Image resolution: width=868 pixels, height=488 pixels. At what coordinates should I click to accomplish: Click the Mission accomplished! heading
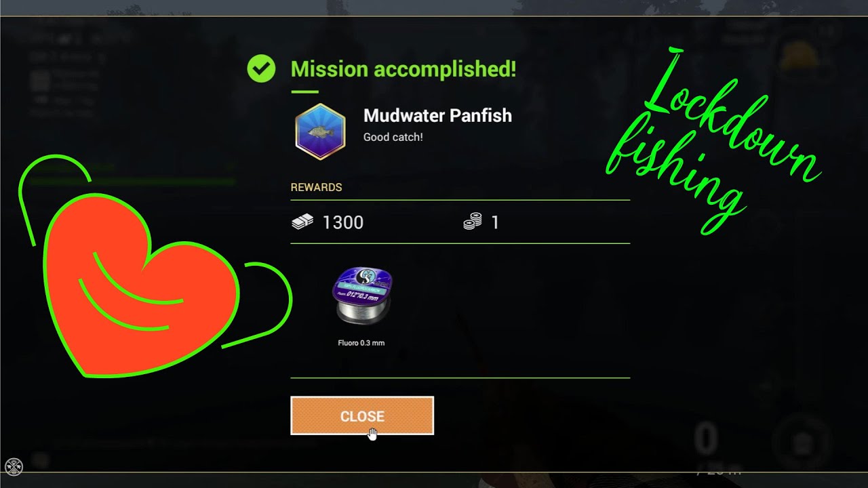coord(403,69)
